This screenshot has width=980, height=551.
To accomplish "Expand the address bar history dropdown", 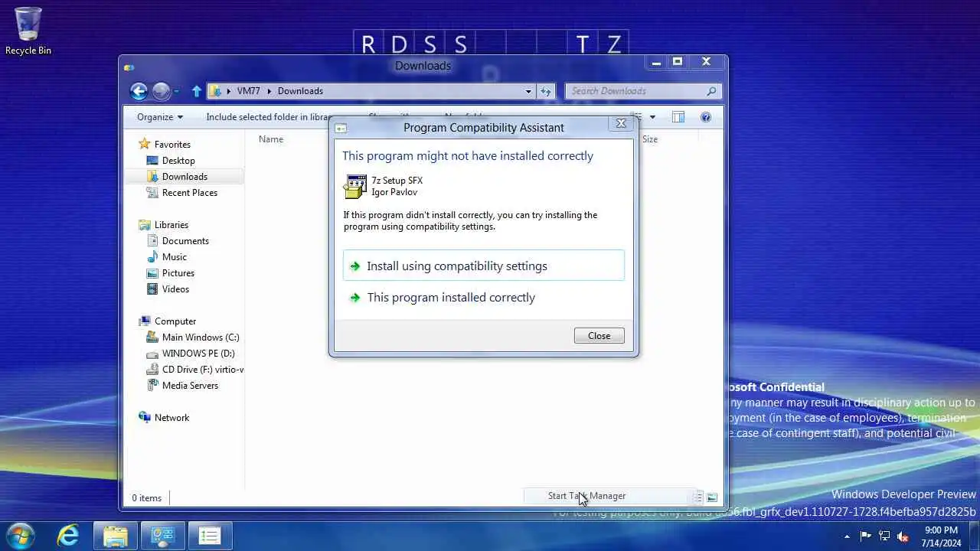I will coord(528,91).
